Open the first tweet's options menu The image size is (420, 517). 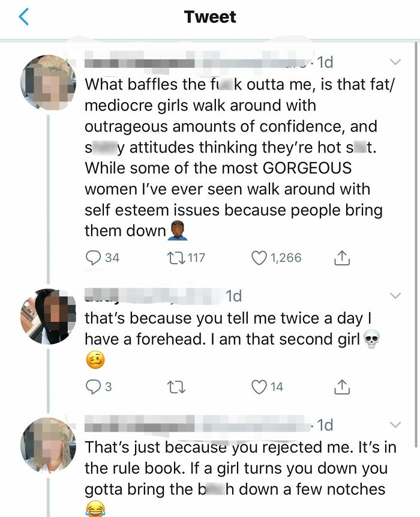(x=395, y=62)
